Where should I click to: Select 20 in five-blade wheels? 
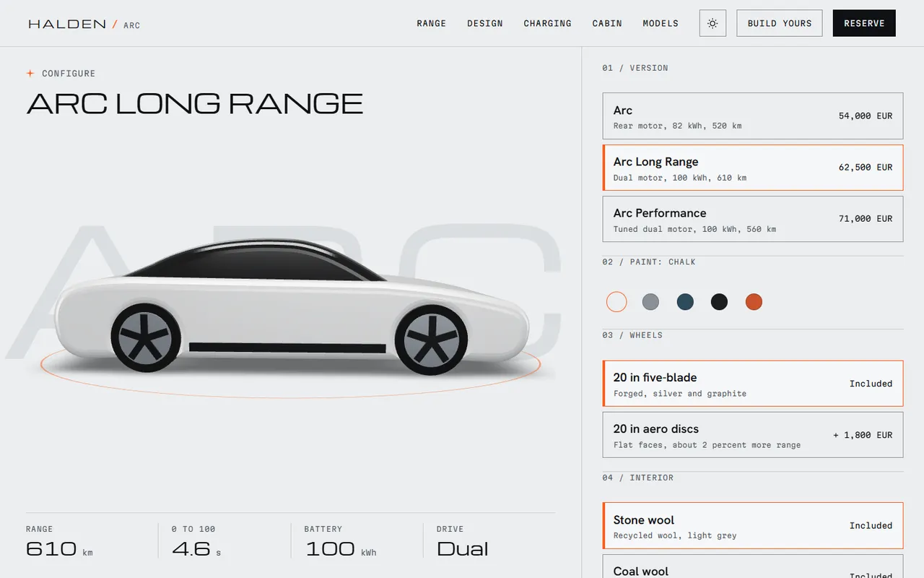[753, 384]
